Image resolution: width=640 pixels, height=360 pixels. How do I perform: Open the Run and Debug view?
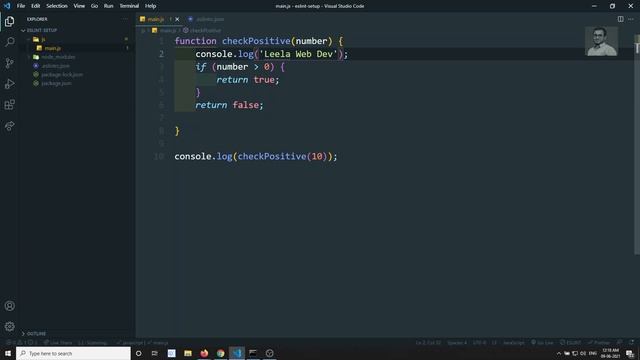[x=9, y=84]
